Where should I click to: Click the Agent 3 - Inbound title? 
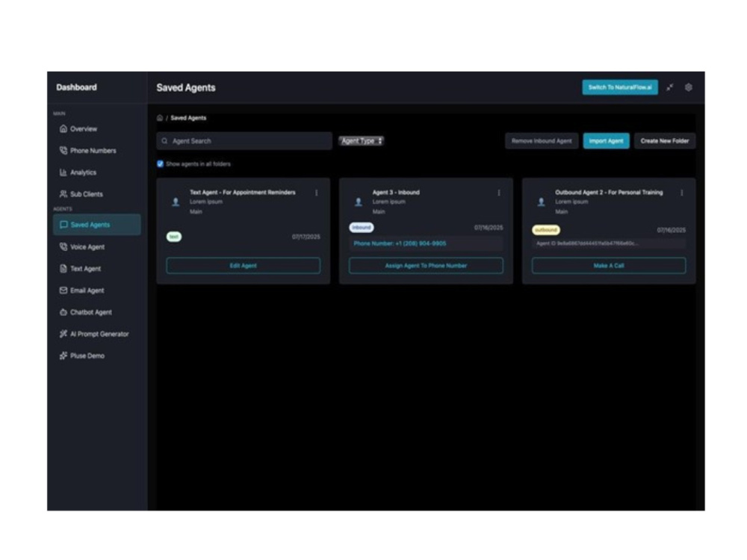tap(396, 193)
